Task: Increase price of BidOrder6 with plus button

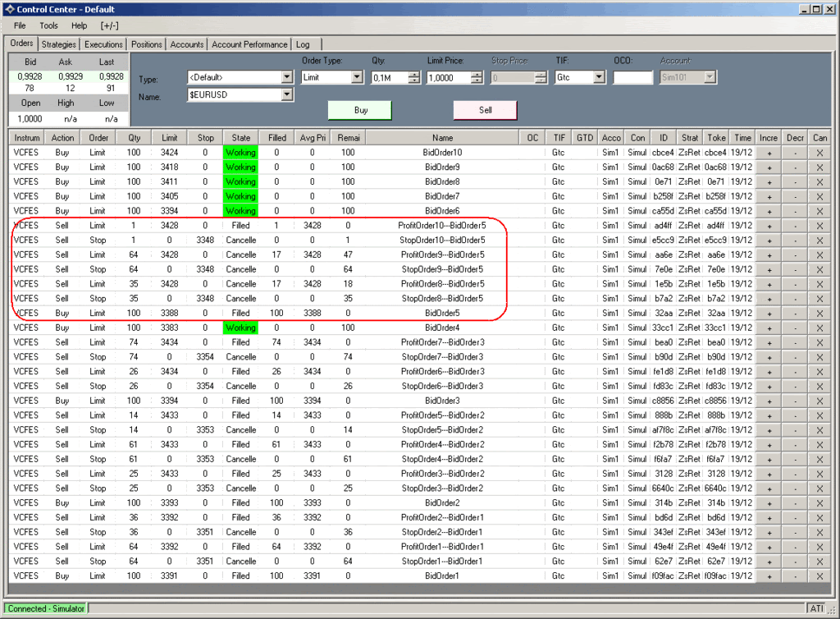Action: (769, 211)
